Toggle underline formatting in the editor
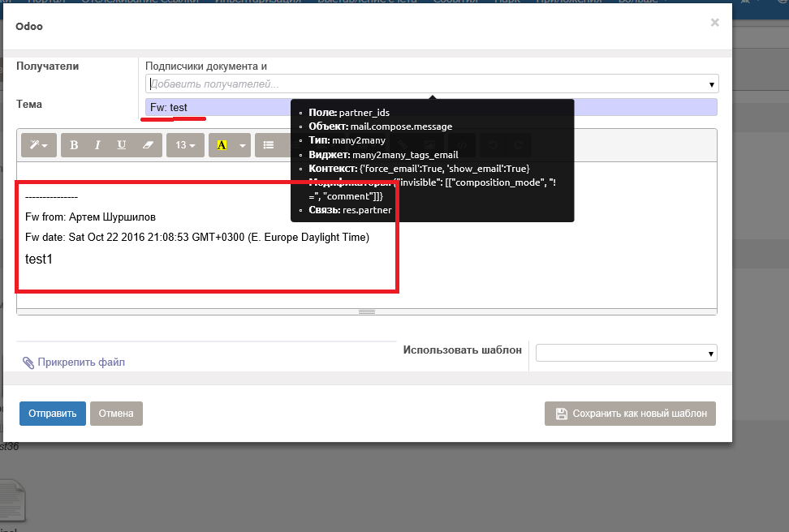 pyautogui.click(x=121, y=145)
